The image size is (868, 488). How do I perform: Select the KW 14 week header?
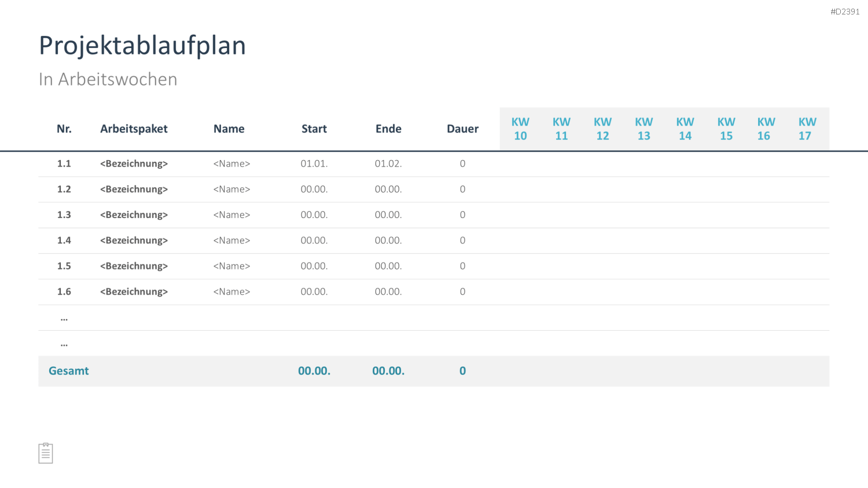tap(685, 129)
